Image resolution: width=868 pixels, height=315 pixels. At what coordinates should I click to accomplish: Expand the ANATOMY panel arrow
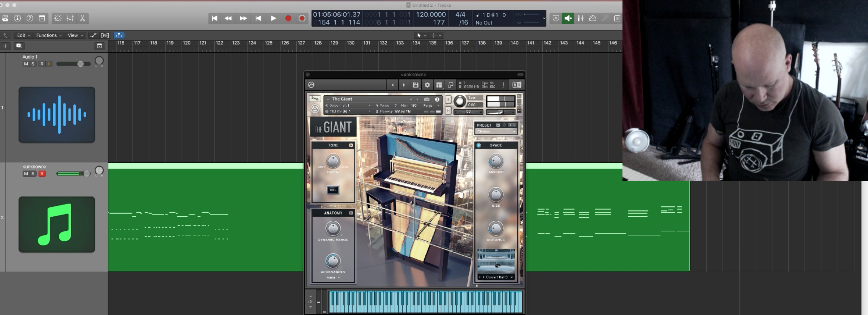click(x=351, y=213)
